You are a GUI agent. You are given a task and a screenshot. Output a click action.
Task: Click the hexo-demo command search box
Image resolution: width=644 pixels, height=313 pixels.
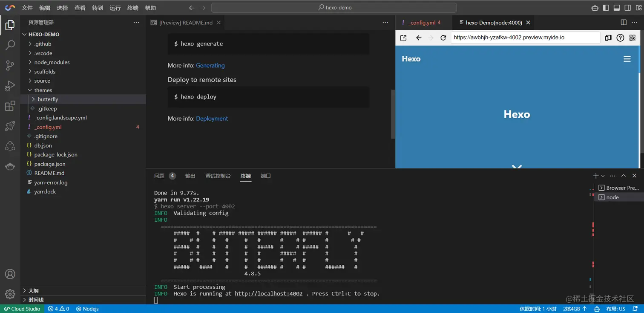(334, 8)
